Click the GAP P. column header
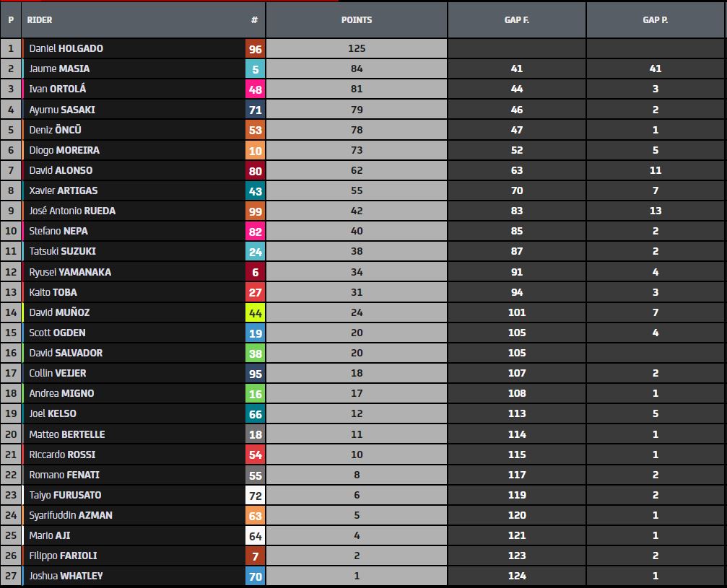The image size is (727, 588). click(x=655, y=20)
